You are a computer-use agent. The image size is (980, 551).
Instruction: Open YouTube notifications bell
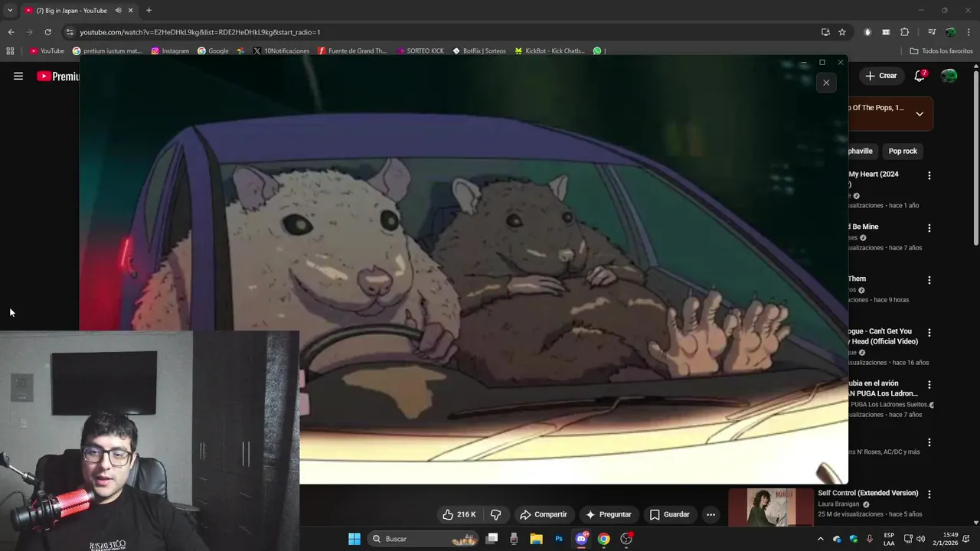click(920, 76)
